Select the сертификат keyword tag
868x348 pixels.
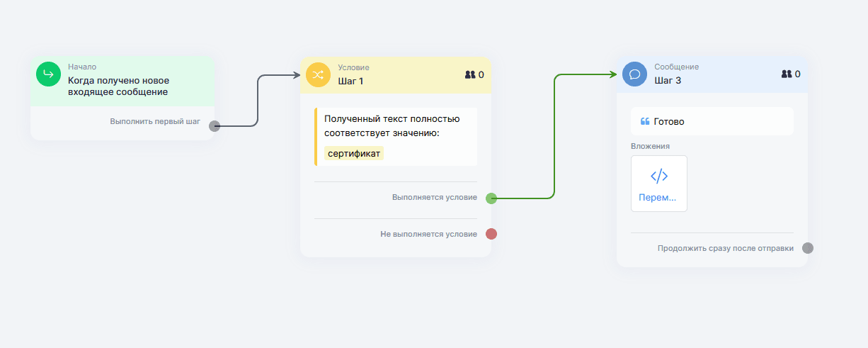(354, 153)
